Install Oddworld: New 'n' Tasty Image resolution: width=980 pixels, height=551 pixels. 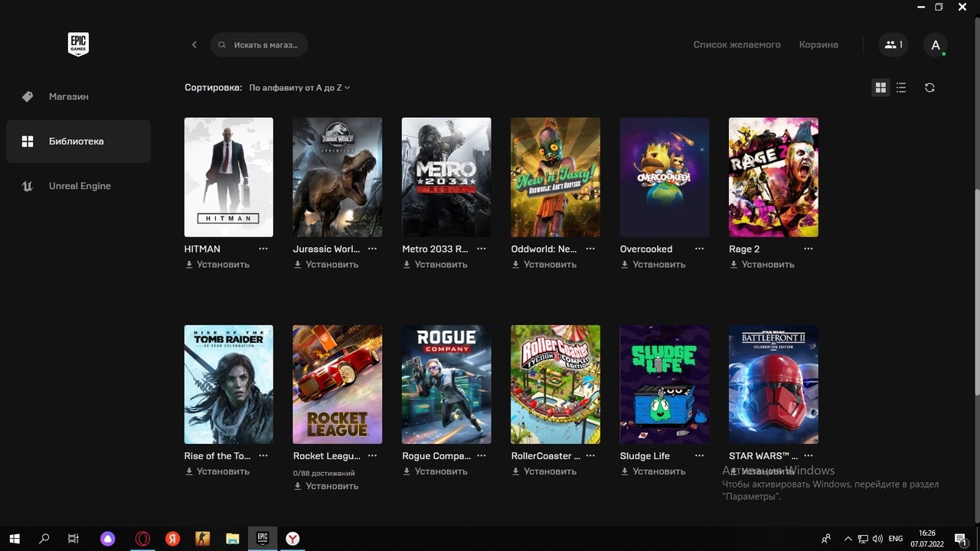tap(544, 265)
